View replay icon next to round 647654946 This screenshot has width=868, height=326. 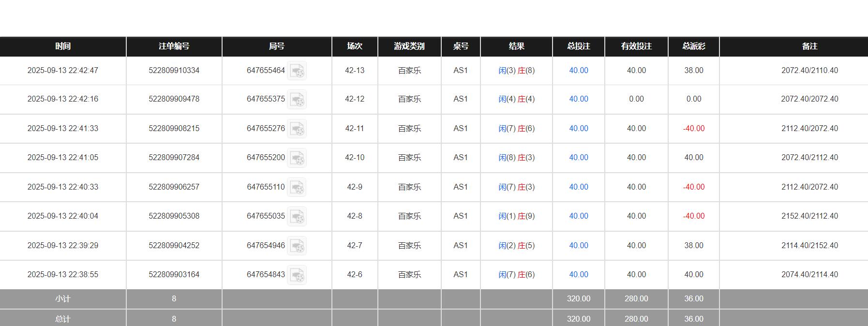point(297,246)
